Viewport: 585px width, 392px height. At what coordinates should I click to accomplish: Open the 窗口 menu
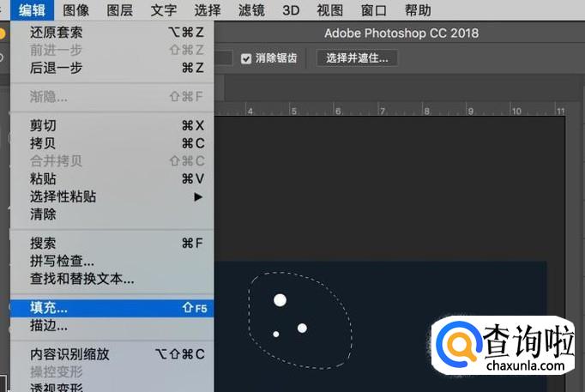coord(374,10)
